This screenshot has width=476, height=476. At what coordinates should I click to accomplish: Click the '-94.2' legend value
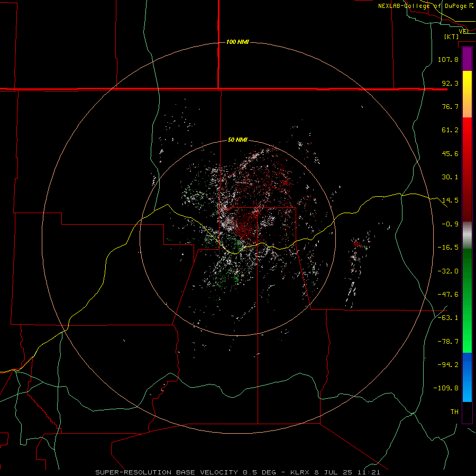coord(448,365)
